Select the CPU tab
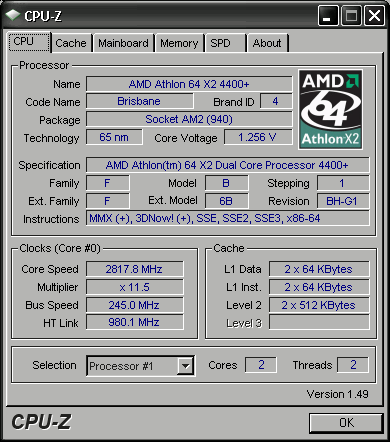390x442 pixels. tap(29, 42)
